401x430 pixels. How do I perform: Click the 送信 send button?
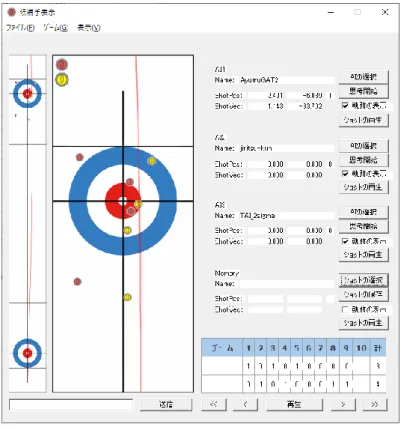(x=166, y=405)
